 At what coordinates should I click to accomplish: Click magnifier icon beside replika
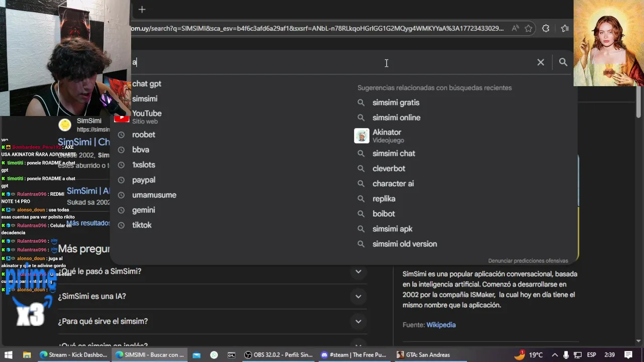click(361, 199)
